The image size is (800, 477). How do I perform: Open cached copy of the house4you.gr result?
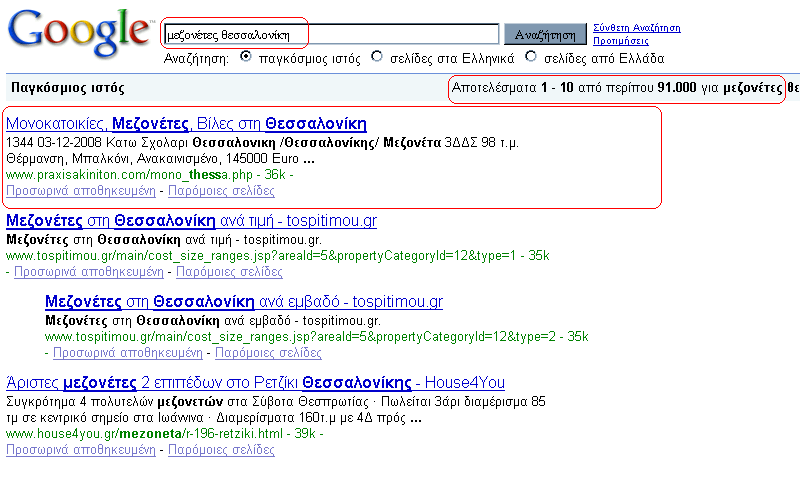pos(81,450)
